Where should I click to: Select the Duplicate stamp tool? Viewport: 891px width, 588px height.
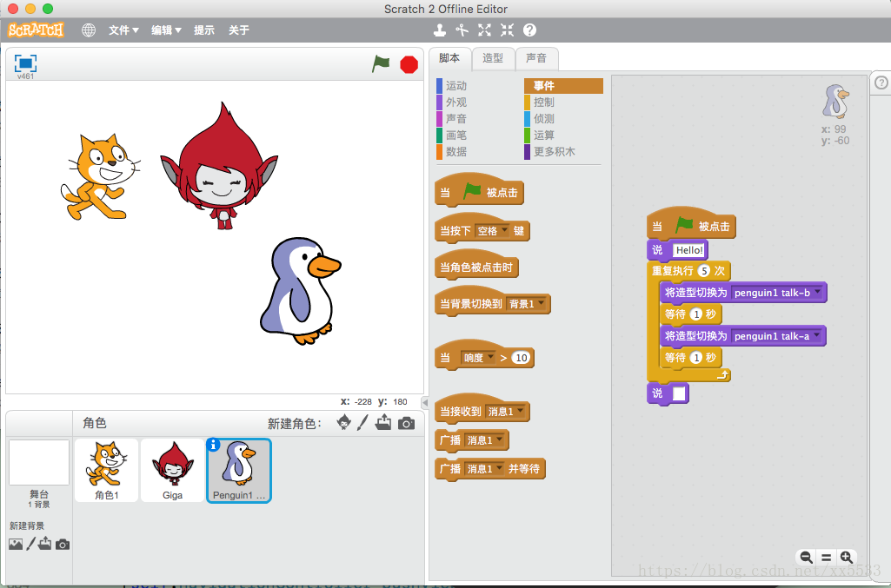pos(439,30)
